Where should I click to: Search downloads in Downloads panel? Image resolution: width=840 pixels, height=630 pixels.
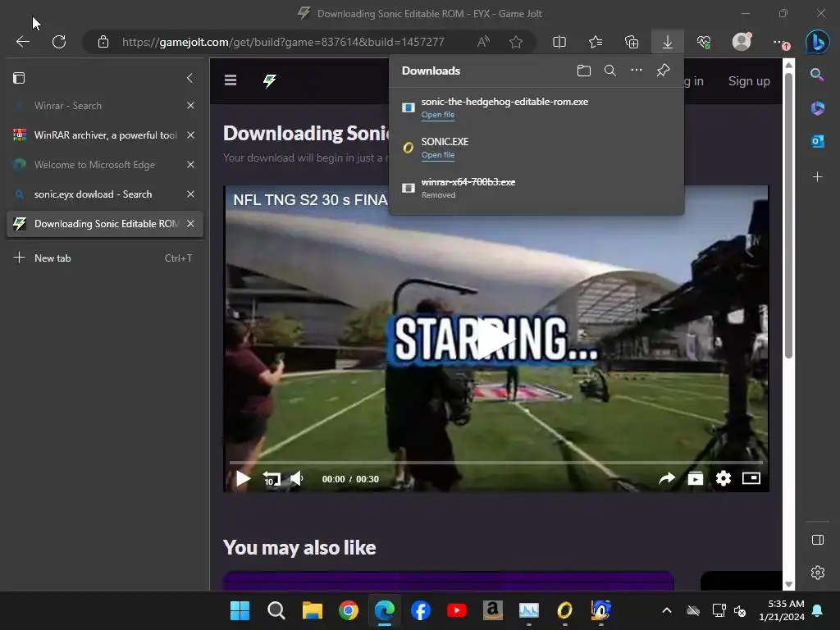point(609,71)
